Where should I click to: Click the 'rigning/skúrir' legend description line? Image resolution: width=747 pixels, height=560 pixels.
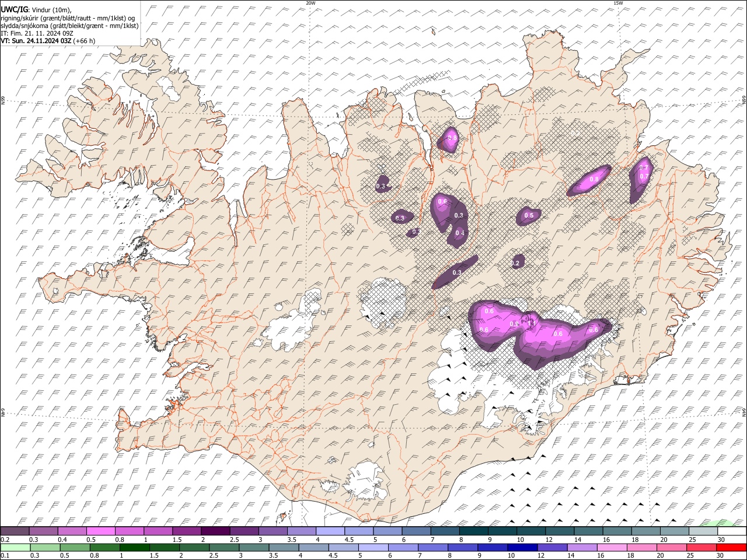[69, 18]
